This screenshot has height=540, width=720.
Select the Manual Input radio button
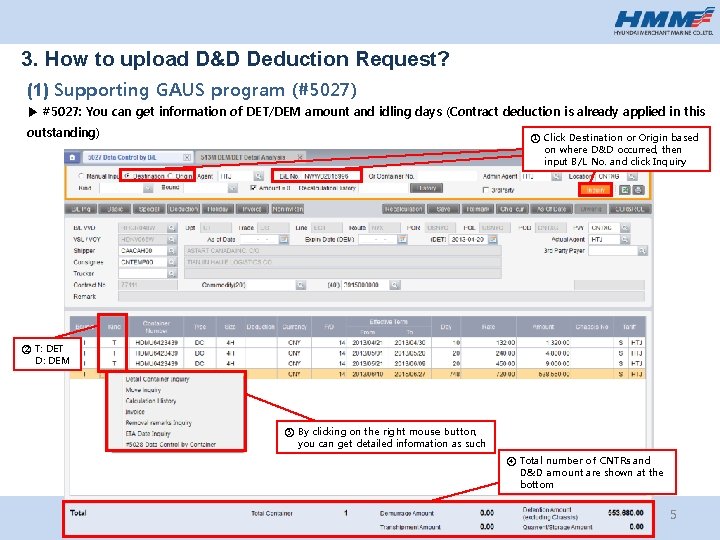[x=82, y=176]
